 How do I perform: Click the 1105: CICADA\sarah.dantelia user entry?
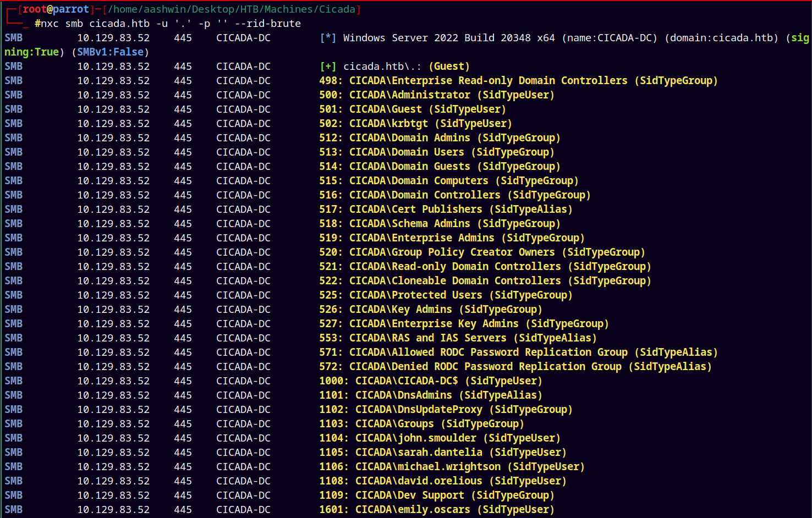click(x=443, y=453)
